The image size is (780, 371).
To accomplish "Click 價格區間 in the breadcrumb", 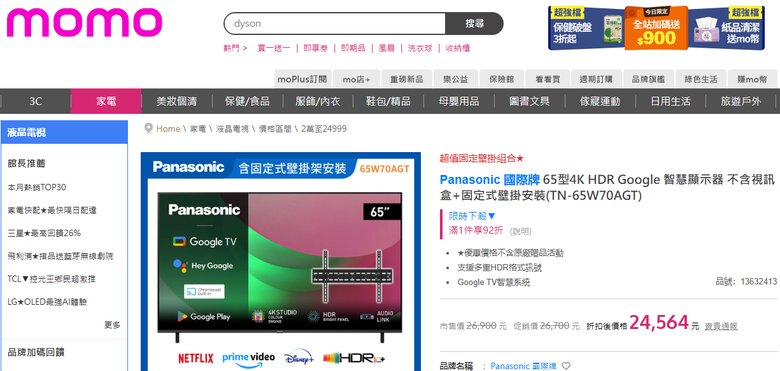I will pos(275,129).
